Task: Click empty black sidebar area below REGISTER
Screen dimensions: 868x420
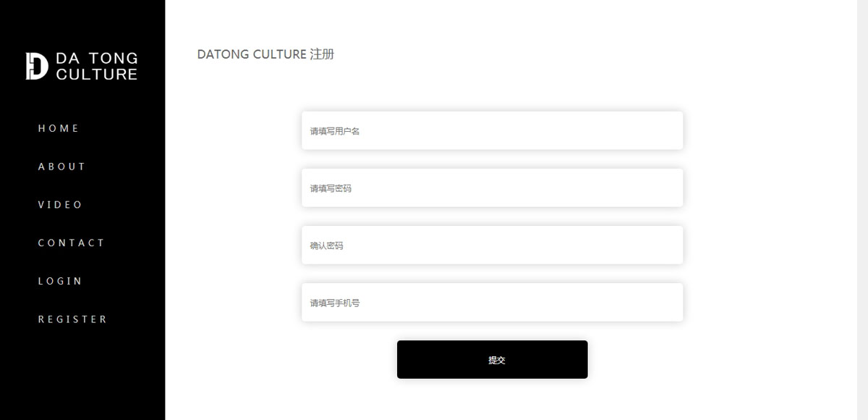Action: [x=82, y=373]
